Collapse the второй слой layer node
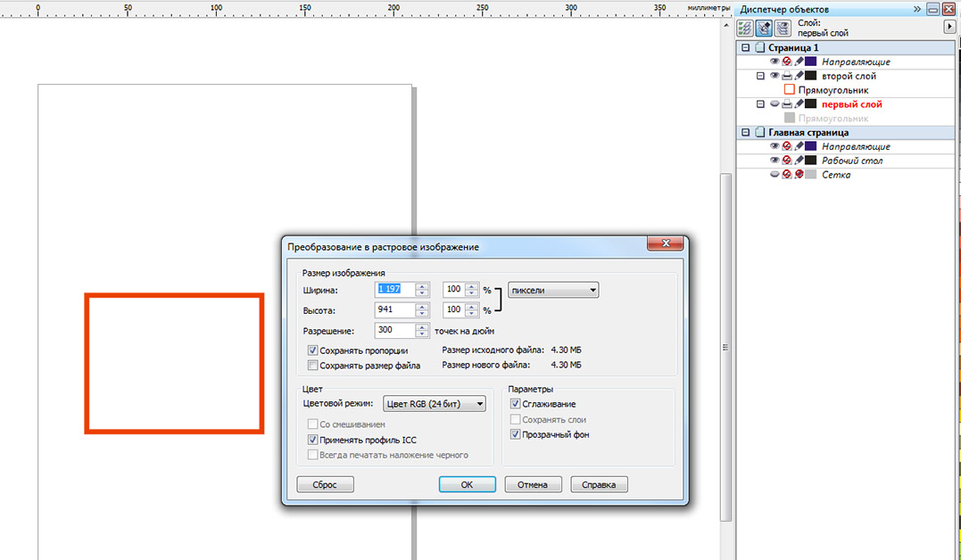Image resolution: width=961 pixels, height=560 pixels. click(x=760, y=76)
